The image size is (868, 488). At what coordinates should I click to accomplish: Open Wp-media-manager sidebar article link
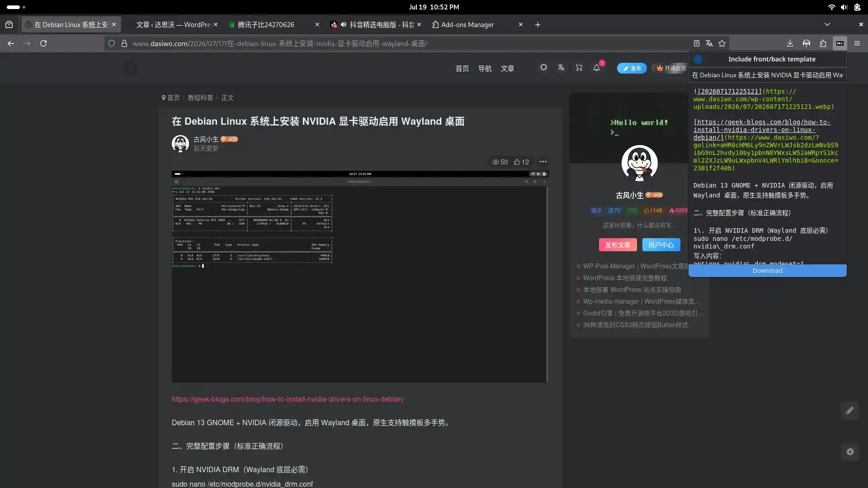pyautogui.click(x=642, y=301)
